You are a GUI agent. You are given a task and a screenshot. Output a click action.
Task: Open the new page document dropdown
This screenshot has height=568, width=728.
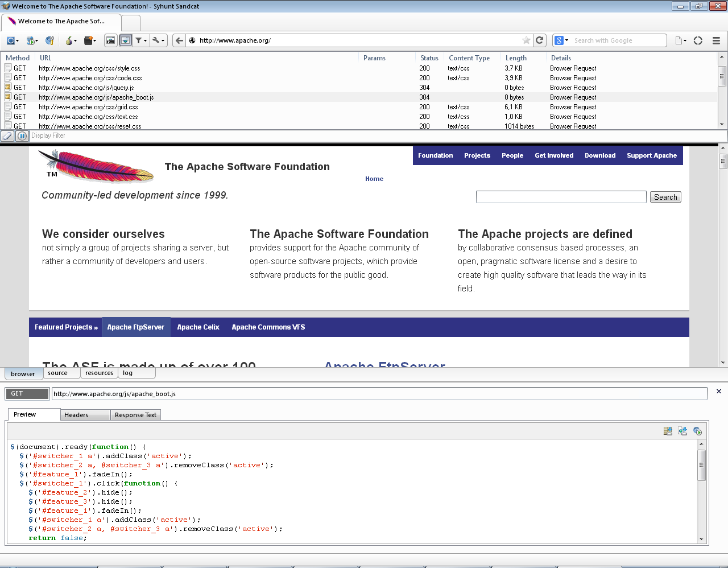[x=681, y=40]
